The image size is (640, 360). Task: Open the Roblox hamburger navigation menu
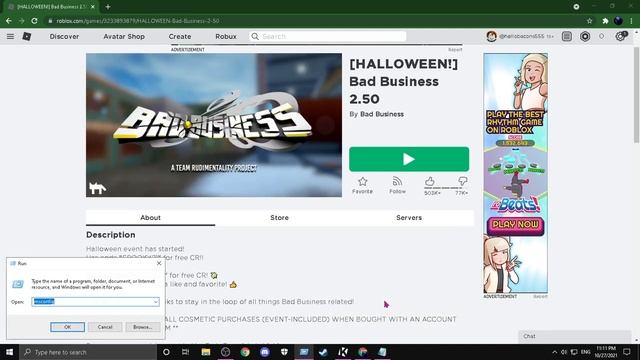[x=11, y=36]
